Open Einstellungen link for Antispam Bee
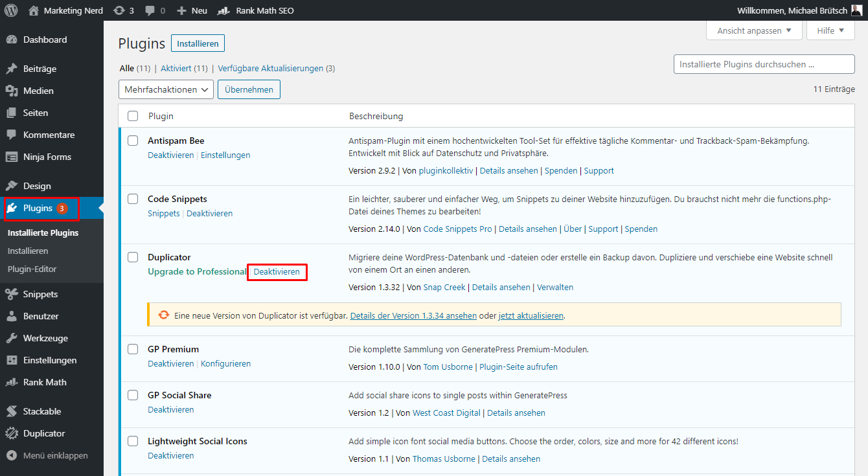Image resolution: width=868 pixels, height=476 pixels. tap(225, 155)
